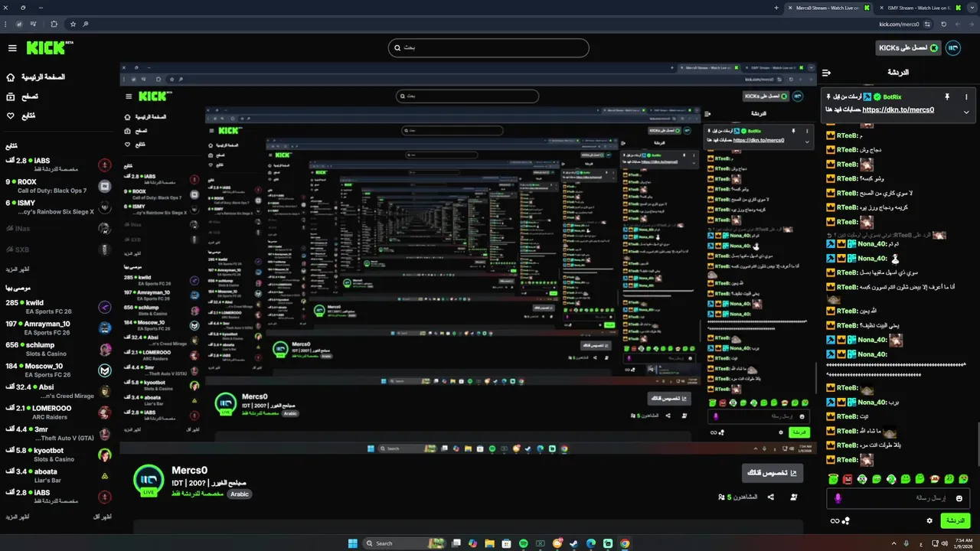Open recommended channel Moscow_10
The image size is (980, 551).
pos(57,370)
